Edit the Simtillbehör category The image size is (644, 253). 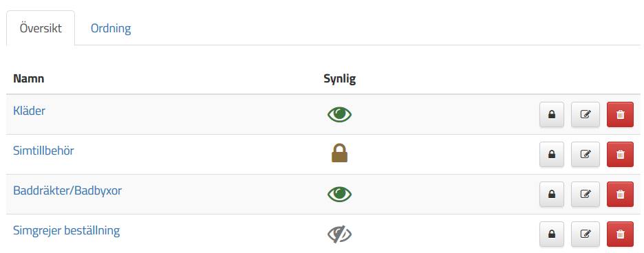(586, 155)
